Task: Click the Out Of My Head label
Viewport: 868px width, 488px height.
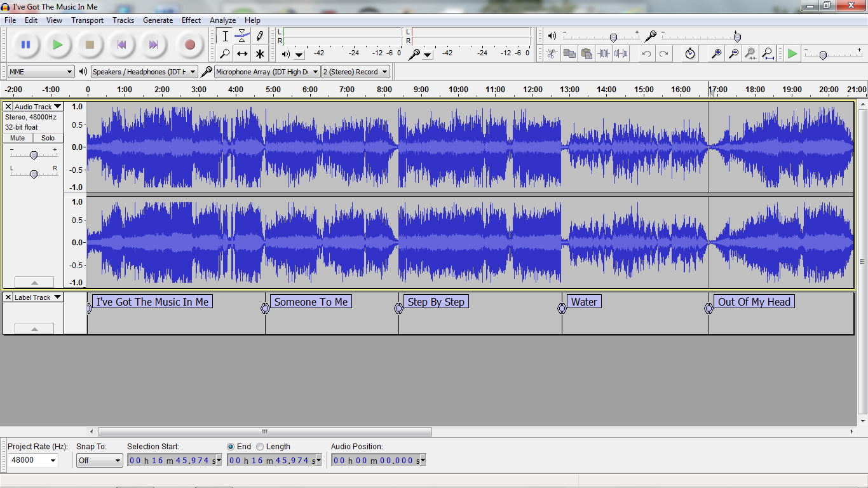Action: (754, 302)
